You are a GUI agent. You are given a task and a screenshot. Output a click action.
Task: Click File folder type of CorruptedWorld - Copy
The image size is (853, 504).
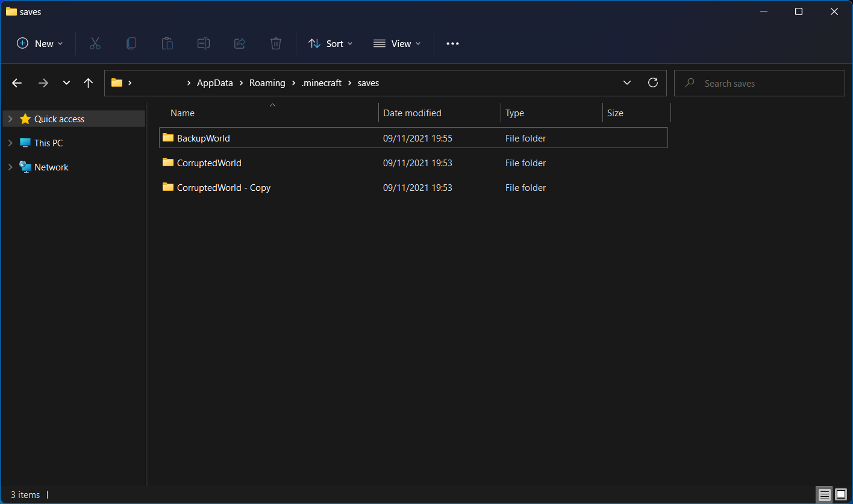[525, 187]
